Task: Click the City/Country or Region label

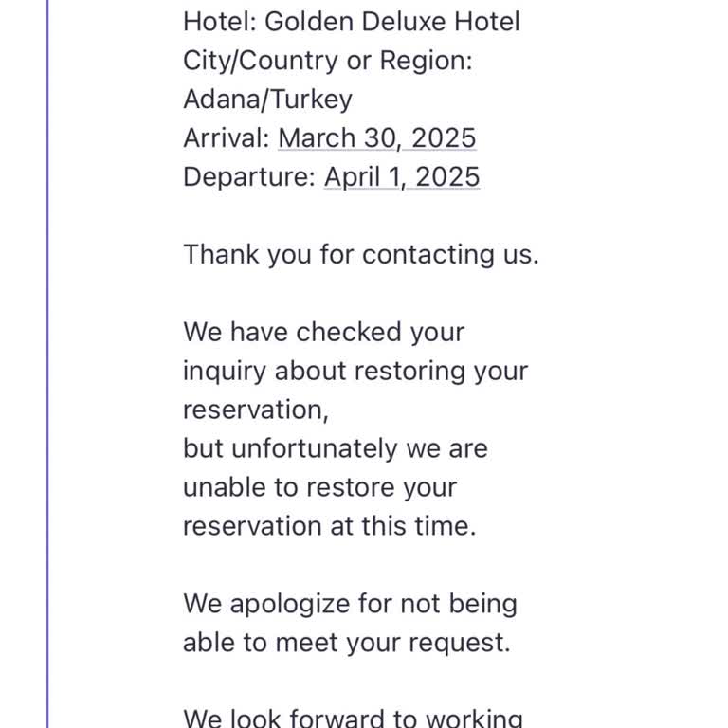Action: click(327, 61)
